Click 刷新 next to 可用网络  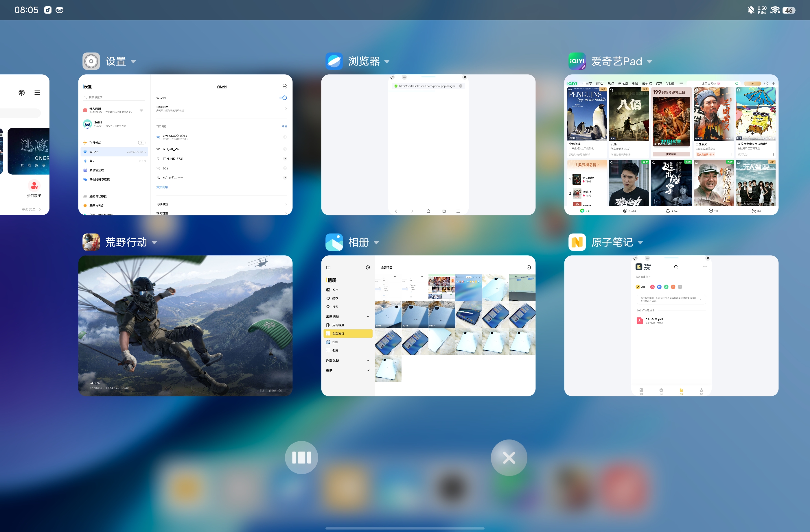click(x=284, y=126)
